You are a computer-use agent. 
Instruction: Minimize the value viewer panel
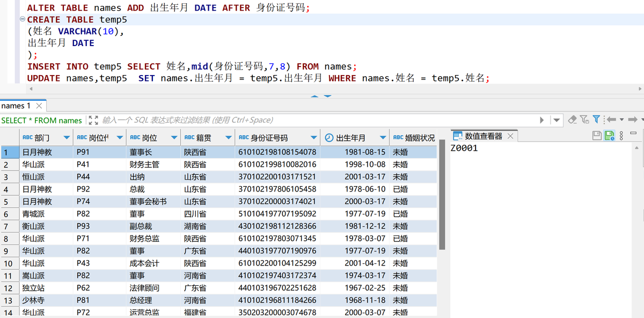coord(633,133)
